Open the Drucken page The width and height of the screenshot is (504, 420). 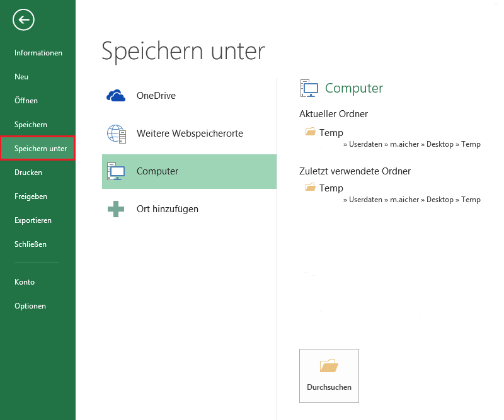point(28,173)
